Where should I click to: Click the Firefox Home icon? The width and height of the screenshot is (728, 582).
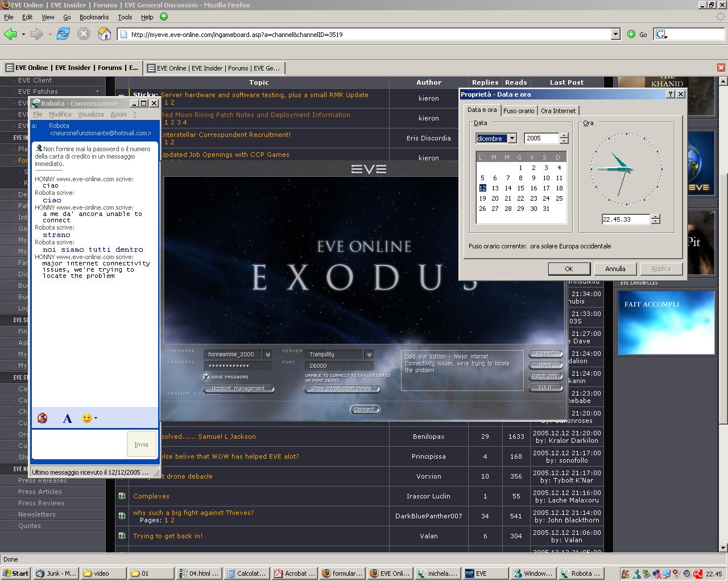pos(104,34)
